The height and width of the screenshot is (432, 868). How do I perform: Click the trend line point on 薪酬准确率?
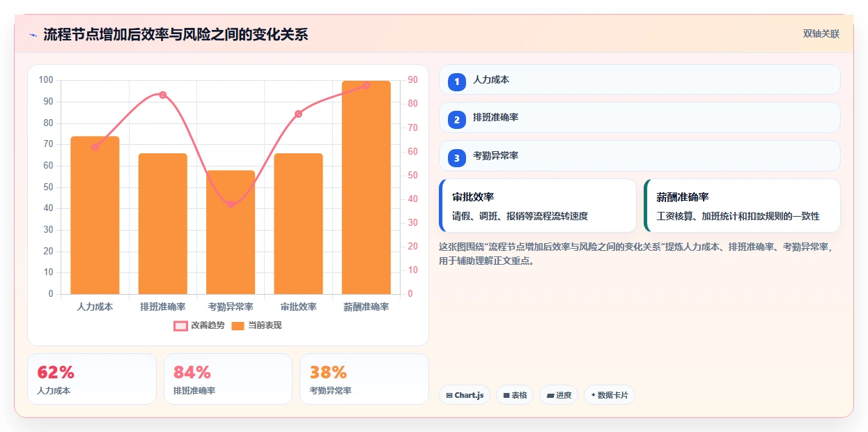(366, 85)
